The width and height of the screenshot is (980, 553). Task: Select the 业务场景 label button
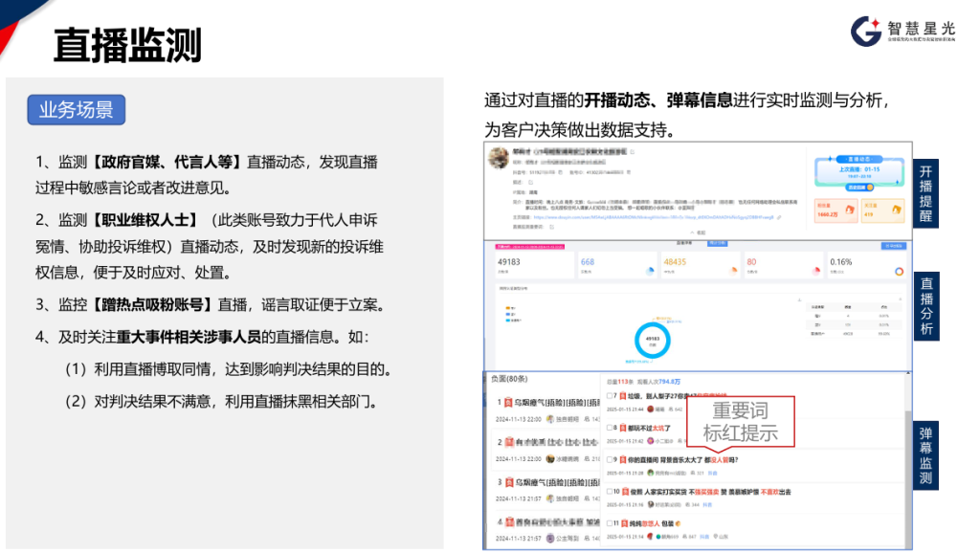77,110
